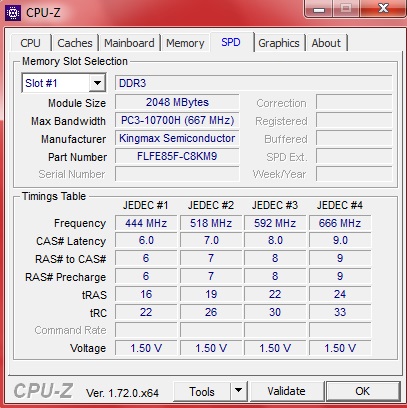Click the RAS# Precharge label
Viewport: 407px width, 408px height.
click(66, 277)
